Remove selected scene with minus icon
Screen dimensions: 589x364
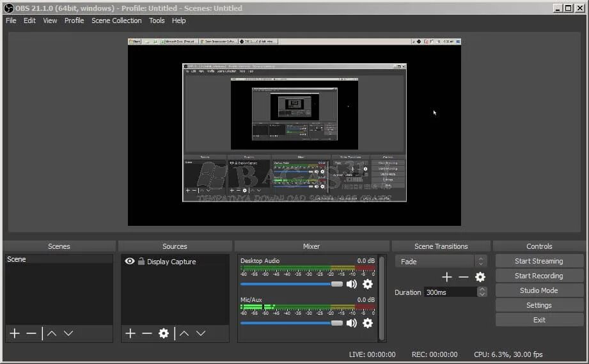[x=31, y=333]
